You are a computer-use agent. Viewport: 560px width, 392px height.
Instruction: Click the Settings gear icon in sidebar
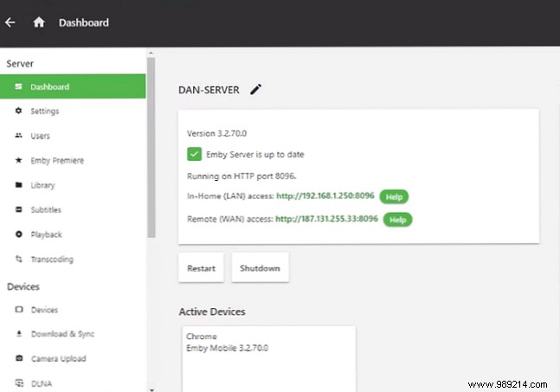(18, 111)
